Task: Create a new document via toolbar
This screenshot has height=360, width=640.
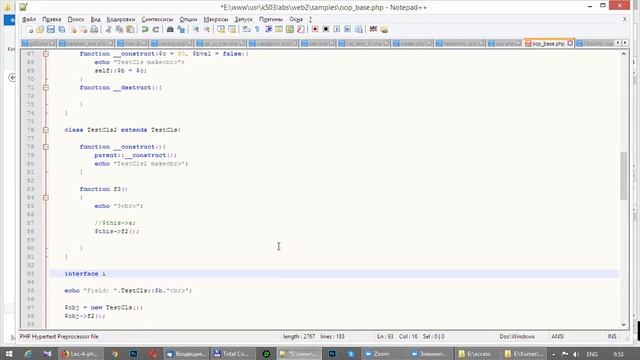Action: 29,29
